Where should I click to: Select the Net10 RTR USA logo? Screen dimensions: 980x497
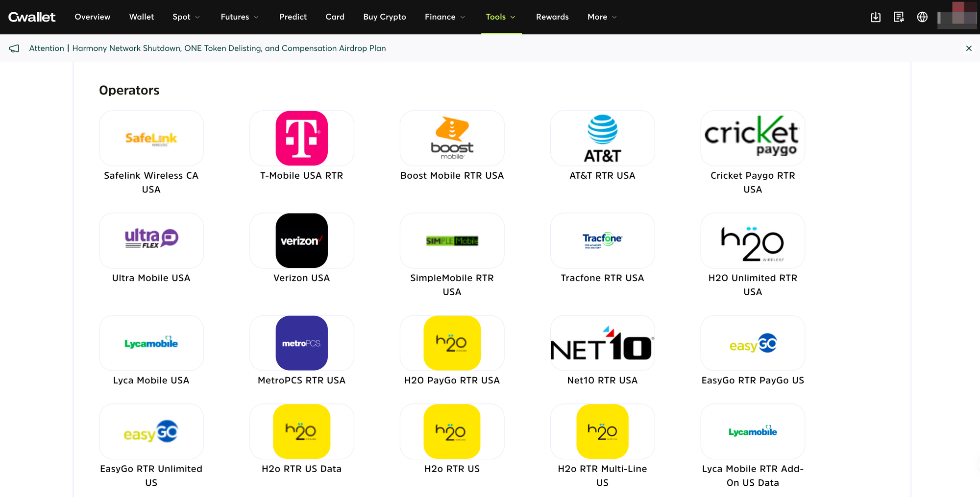click(602, 343)
